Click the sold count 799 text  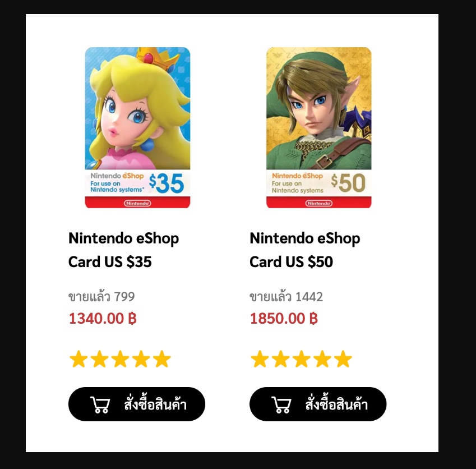click(x=101, y=297)
